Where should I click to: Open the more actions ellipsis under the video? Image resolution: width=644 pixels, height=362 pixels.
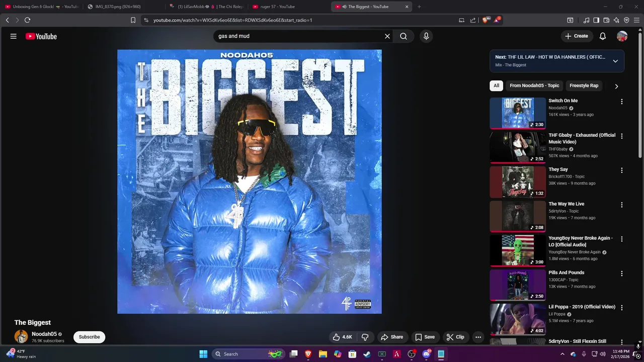coord(478,337)
